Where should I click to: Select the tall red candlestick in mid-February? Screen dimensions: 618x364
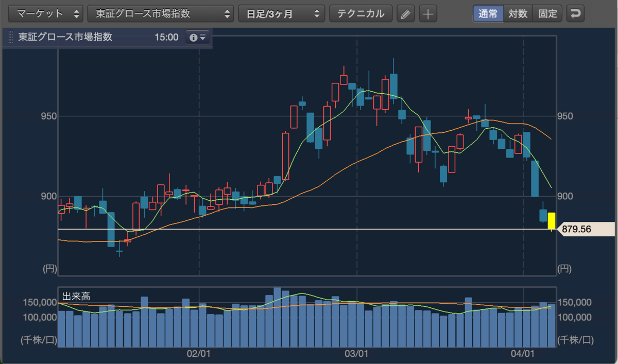pos(285,156)
